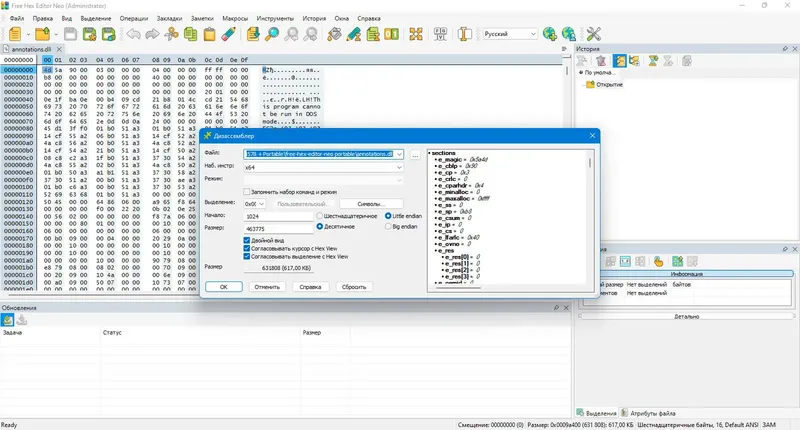Toggle Согласовывать выделение с Hex View checkbox
The width and height of the screenshot is (800, 430).
click(x=247, y=257)
